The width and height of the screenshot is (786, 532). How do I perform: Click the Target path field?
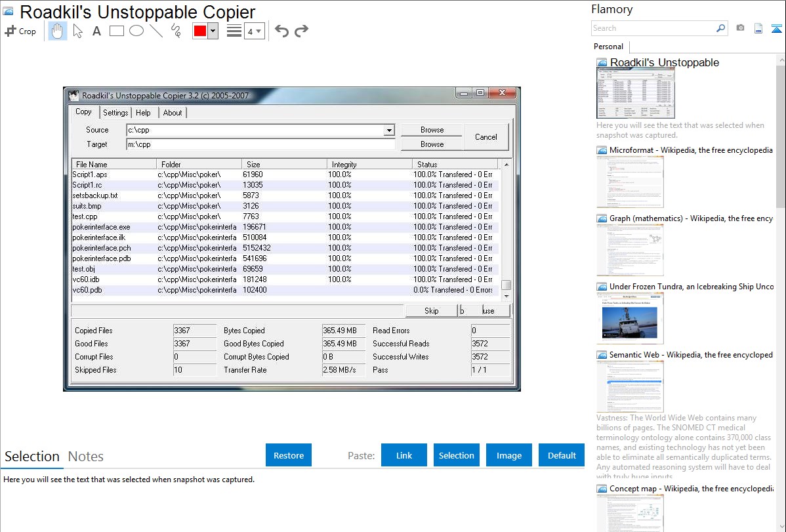click(260, 144)
